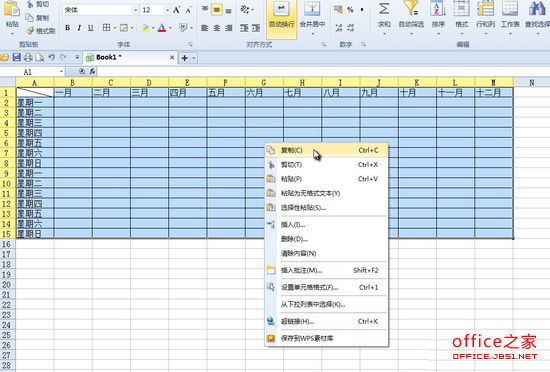Click the Undo arrow in quick access toolbar
This screenshot has width=550, height=372.
(52, 58)
